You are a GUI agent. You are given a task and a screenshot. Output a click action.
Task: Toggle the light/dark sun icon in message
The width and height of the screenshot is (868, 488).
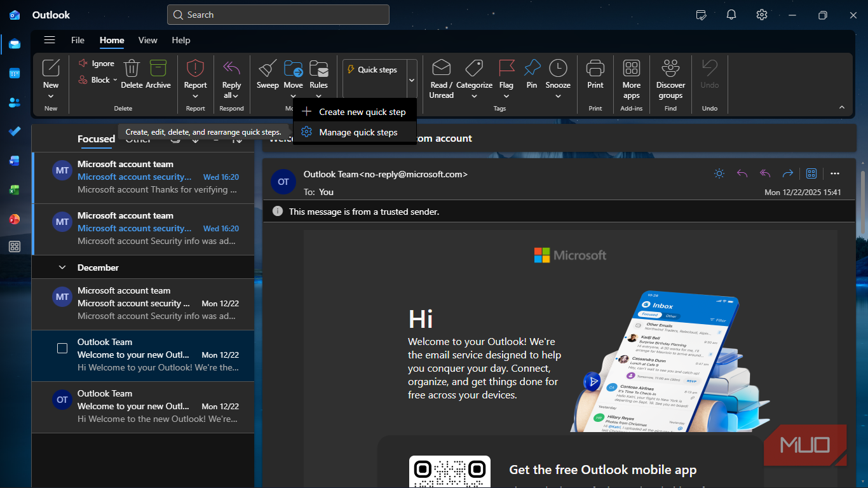click(x=719, y=173)
